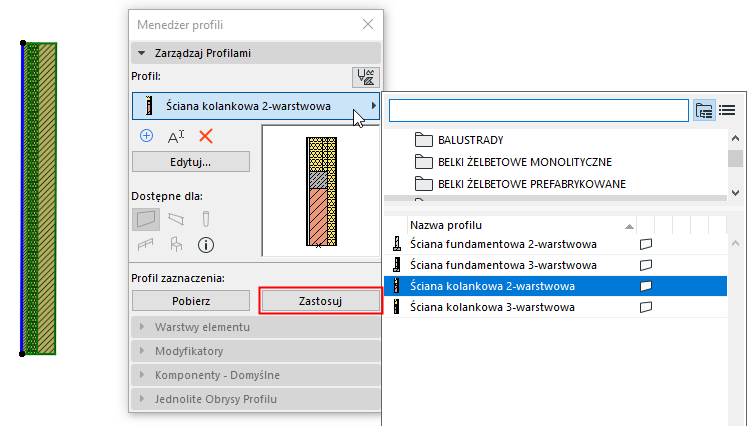Click the profile pick-up icon beside Profil label
Image resolution: width=747 pixels, height=426 pixels.
coord(366,76)
